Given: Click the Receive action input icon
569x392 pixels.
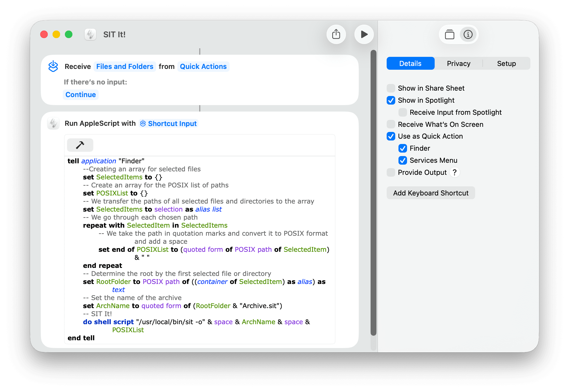Looking at the screenshot, I should click(53, 66).
